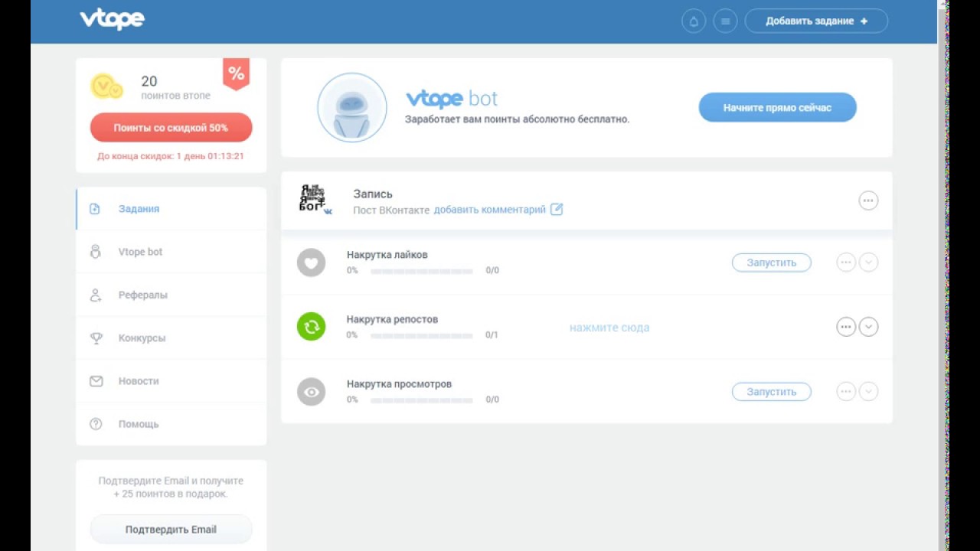Open the notifications bell icon
The width and height of the screenshot is (980, 551).
[694, 21]
